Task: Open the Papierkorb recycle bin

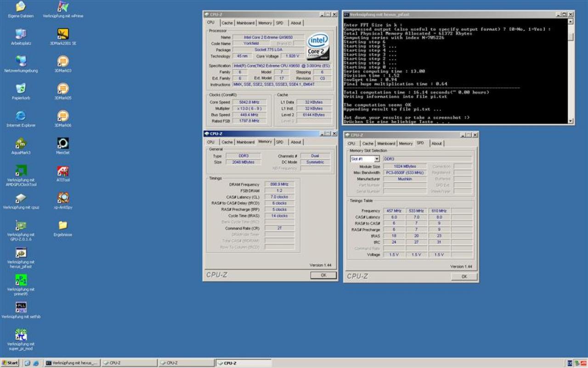Action: click(21, 88)
